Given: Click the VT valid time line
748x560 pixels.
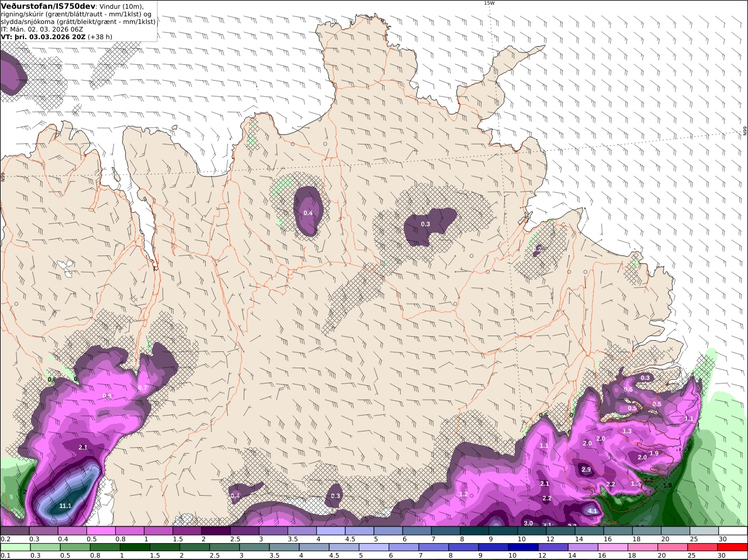Looking at the screenshot, I should coord(57,36).
